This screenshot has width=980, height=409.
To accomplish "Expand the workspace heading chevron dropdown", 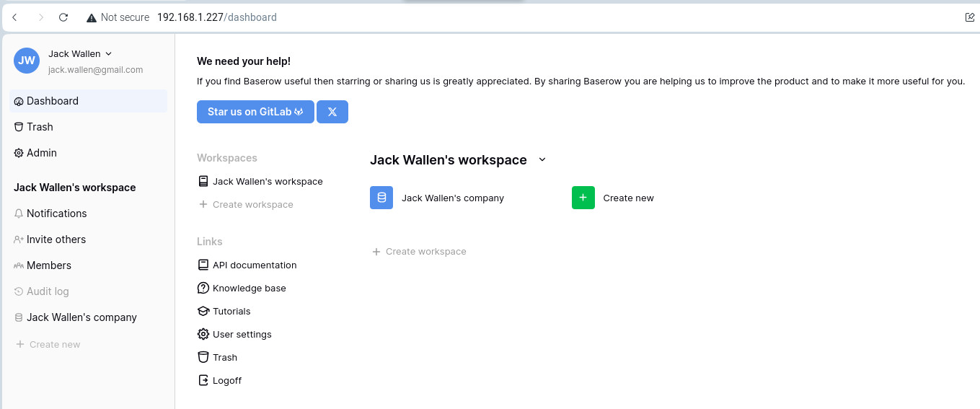I will 542,159.
